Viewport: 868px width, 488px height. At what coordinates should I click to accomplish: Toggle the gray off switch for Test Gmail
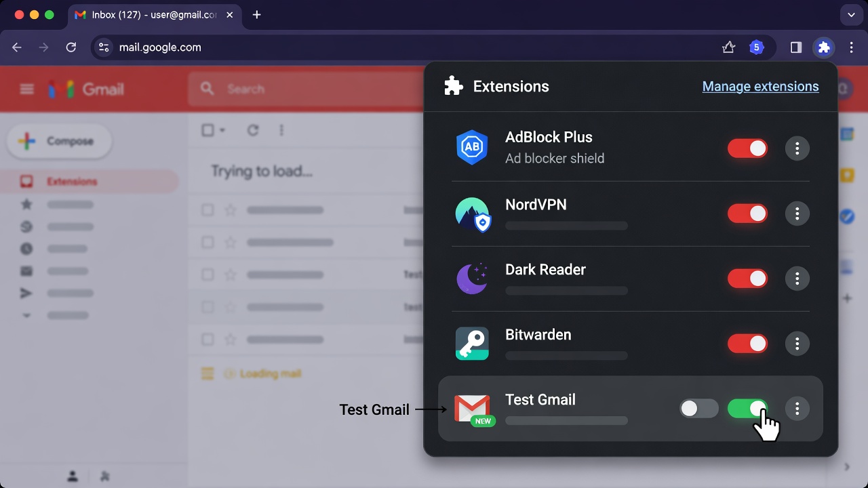coord(699,408)
